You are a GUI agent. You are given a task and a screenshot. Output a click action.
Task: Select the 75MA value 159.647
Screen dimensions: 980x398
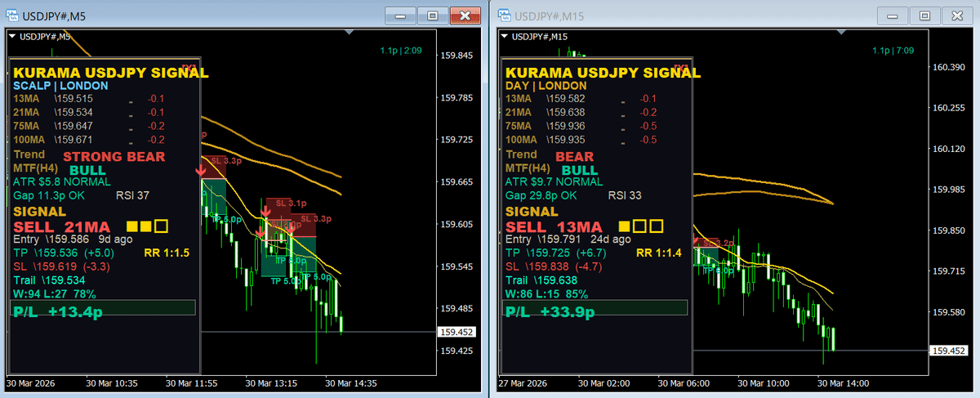pos(73,126)
